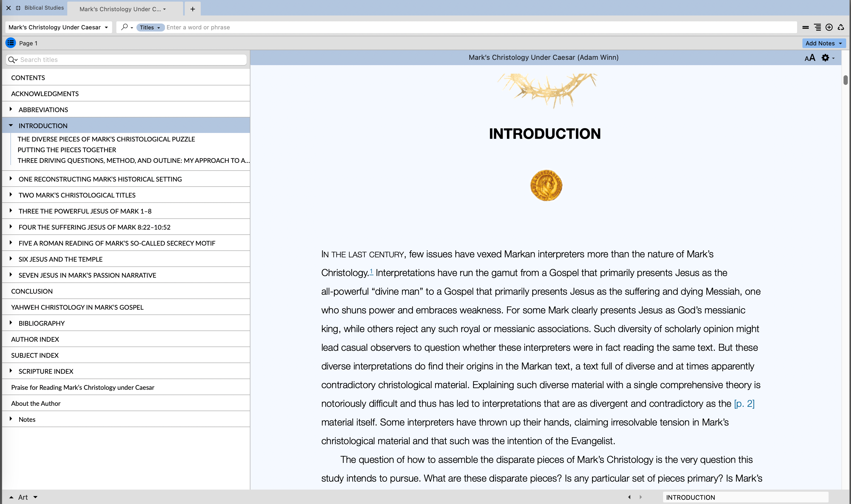The image size is (851, 504).
Task: Select PUTTING THE PIECES TOGETHER
Action: click(x=67, y=150)
